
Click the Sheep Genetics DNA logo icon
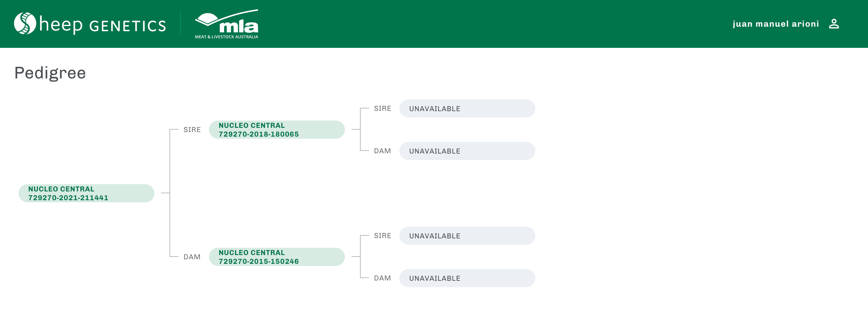pyautogui.click(x=25, y=24)
